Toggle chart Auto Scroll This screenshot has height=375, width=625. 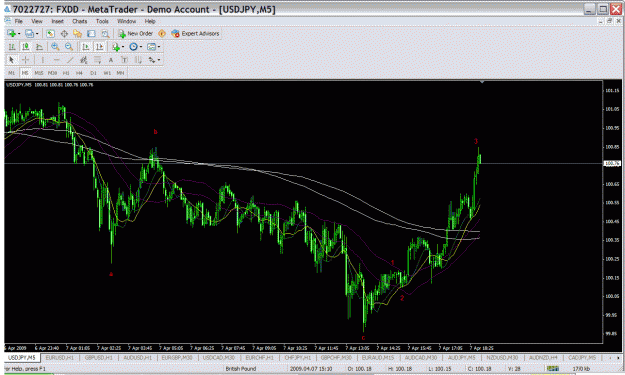[85, 47]
